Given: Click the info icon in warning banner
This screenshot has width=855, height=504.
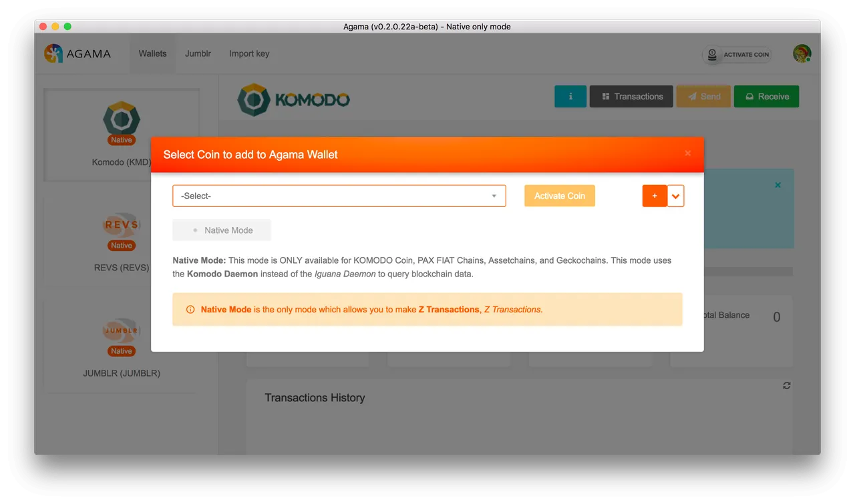Looking at the screenshot, I should coord(190,310).
